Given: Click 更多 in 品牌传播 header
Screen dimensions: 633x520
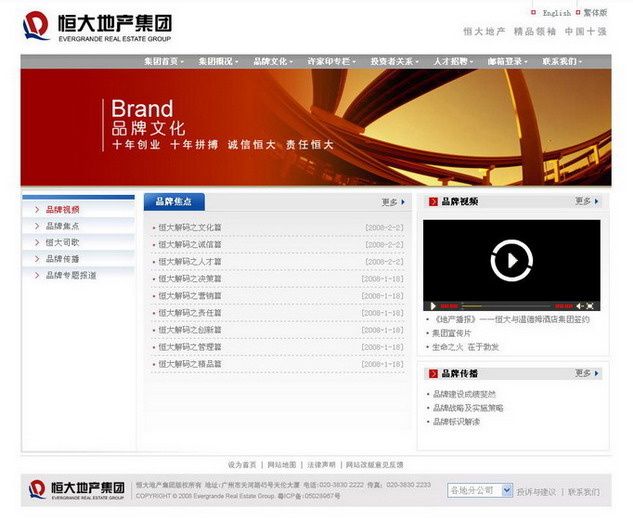Looking at the screenshot, I should pyautogui.click(x=583, y=373).
